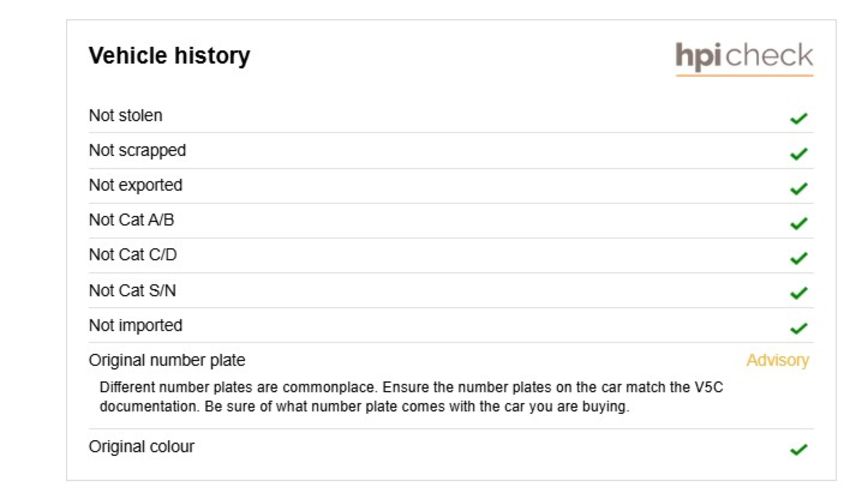Viewport: 850px width, 493px height.
Task: Click the green tick beside Not exported
Action: click(x=799, y=189)
